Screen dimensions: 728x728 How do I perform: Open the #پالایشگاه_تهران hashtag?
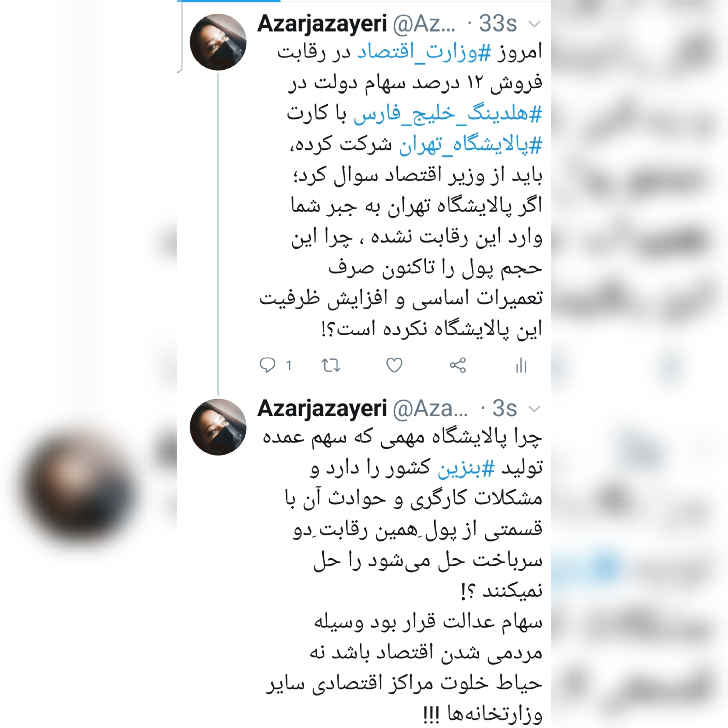tap(471, 145)
